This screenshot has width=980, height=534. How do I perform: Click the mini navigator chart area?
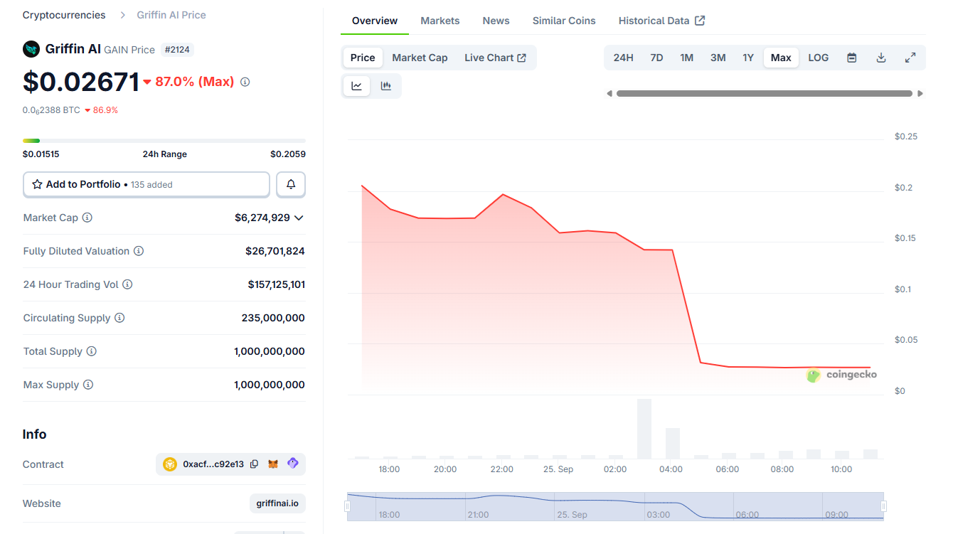tap(616, 506)
